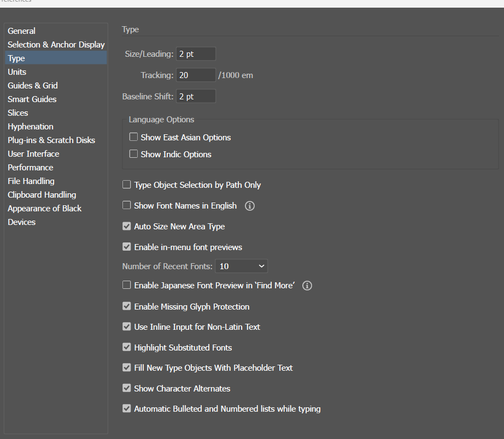This screenshot has width=504, height=439.
Task: Click the info icon beside Show Font Names in English
Action: coord(250,206)
